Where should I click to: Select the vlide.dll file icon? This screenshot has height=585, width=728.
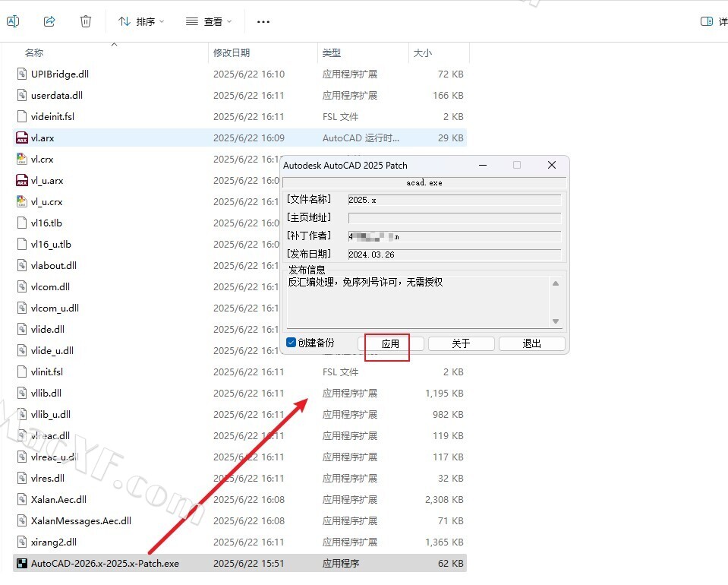(22, 330)
